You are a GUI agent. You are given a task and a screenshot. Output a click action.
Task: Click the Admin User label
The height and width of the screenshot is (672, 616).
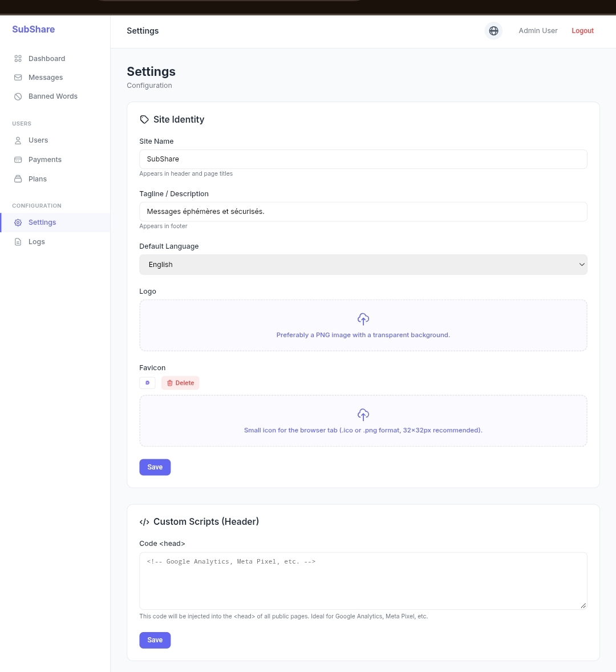tap(538, 31)
